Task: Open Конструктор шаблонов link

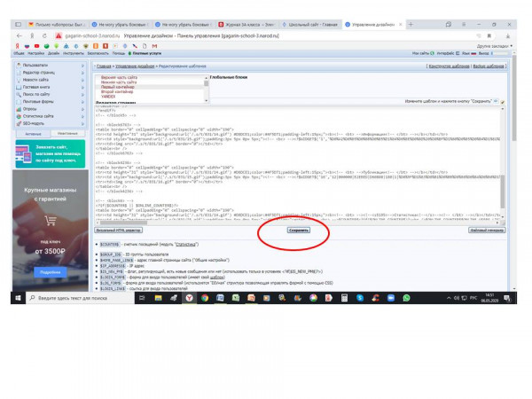Action: point(449,66)
